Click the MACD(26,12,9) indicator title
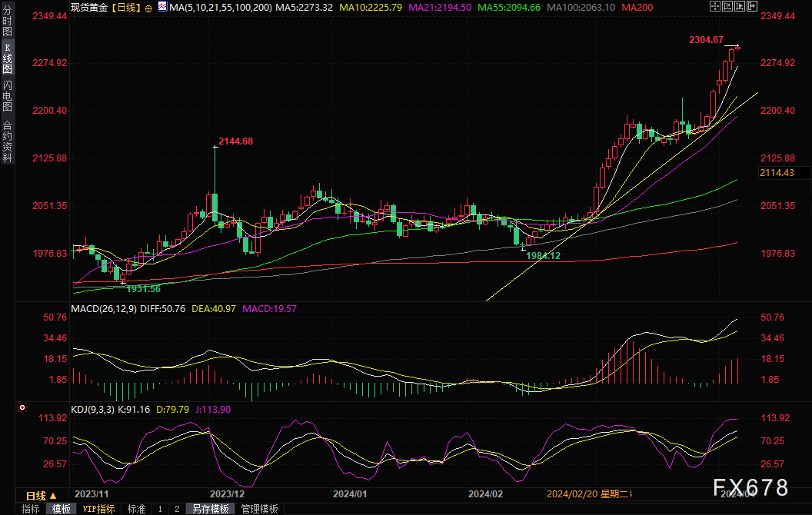This screenshot has width=812, height=515. pos(104,308)
